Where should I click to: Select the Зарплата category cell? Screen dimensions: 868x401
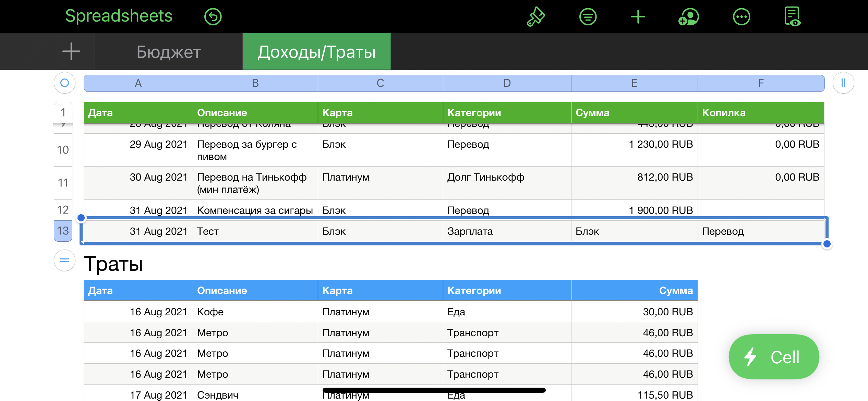click(x=507, y=231)
